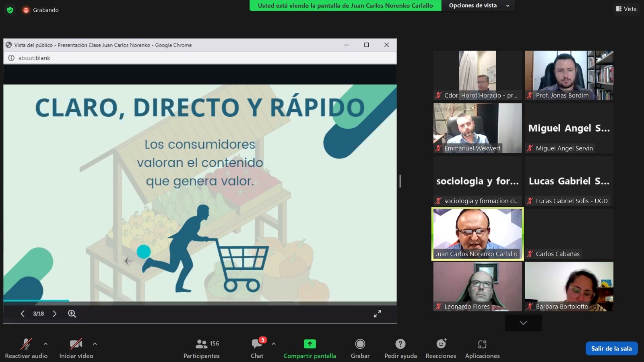Image resolution: width=644 pixels, height=362 pixels.
Task: Click muted mic icon on Miguel Angel Servin
Action: click(530, 148)
